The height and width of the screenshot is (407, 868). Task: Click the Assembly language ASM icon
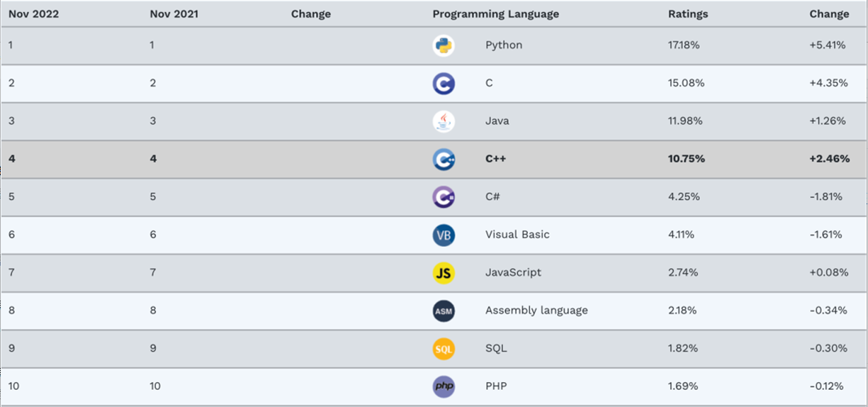coord(444,311)
